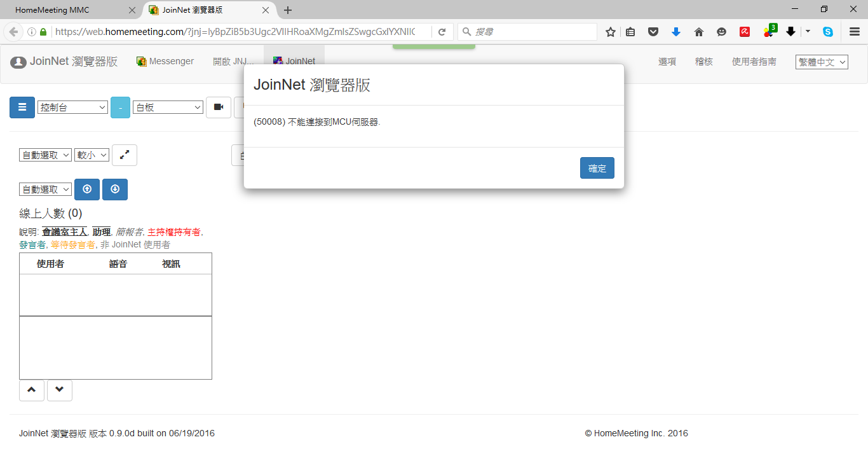This screenshot has height=463, width=868.
Task: Reload the page with the refresh icon
Action: pyautogui.click(x=442, y=32)
